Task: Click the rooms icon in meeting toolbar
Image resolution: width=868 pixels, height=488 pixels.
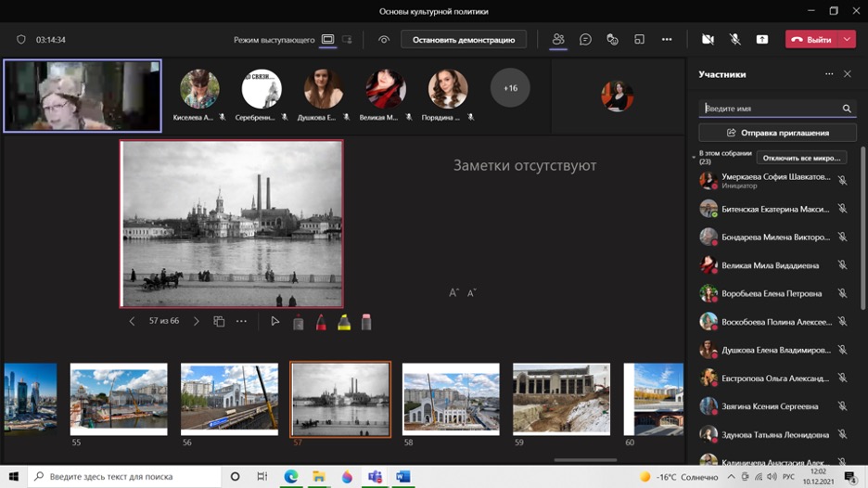Action: click(x=639, y=40)
